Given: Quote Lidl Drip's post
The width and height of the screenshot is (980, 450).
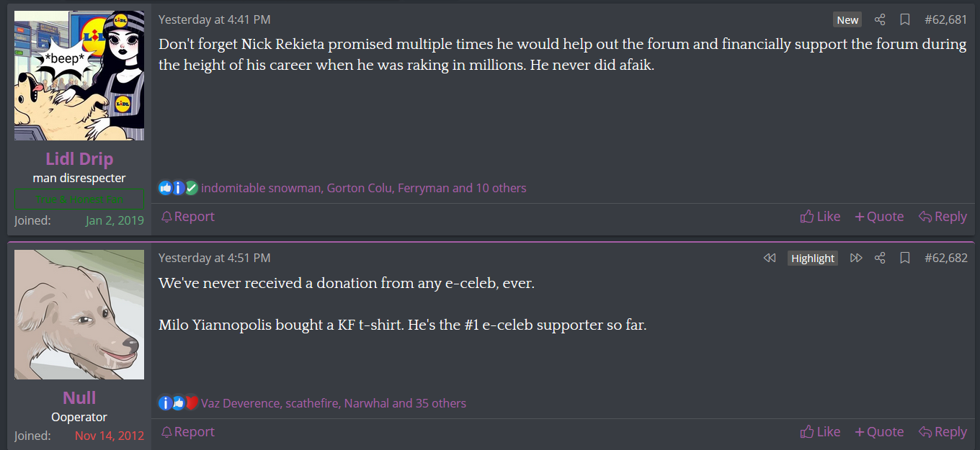Looking at the screenshot, I should point(879,217).
